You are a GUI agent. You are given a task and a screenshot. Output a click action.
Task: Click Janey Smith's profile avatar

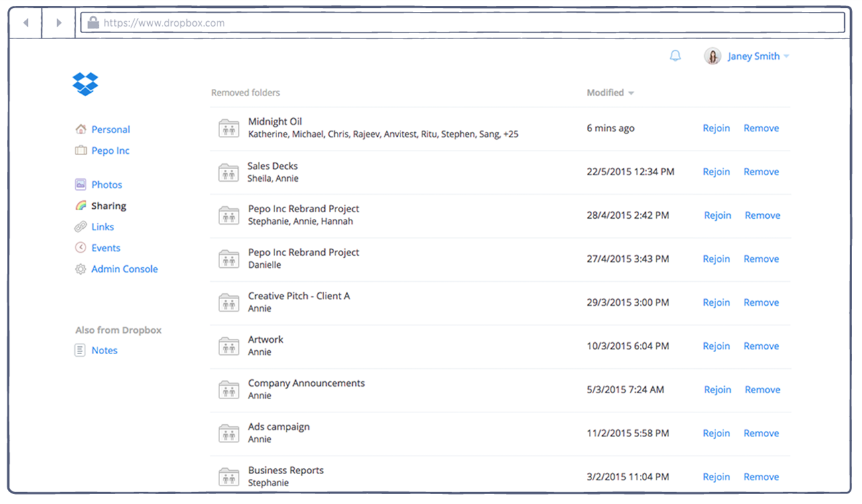click(712, 56)
